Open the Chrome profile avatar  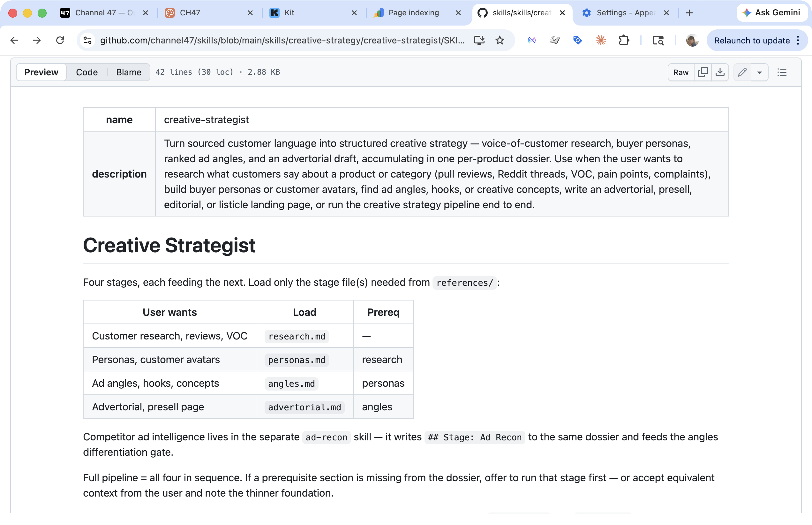692,40
